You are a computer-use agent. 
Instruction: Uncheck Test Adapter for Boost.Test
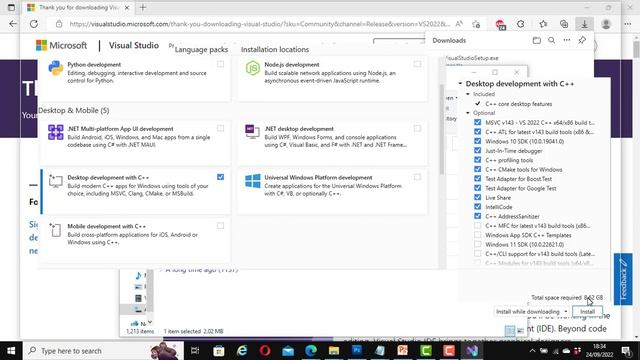(x=478, y=179)
